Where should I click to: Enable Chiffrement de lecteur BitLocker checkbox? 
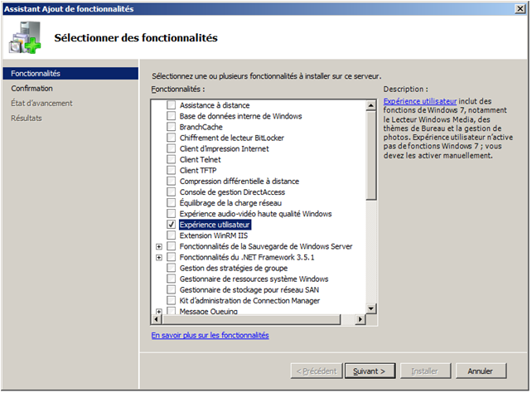tap(172, 138)
